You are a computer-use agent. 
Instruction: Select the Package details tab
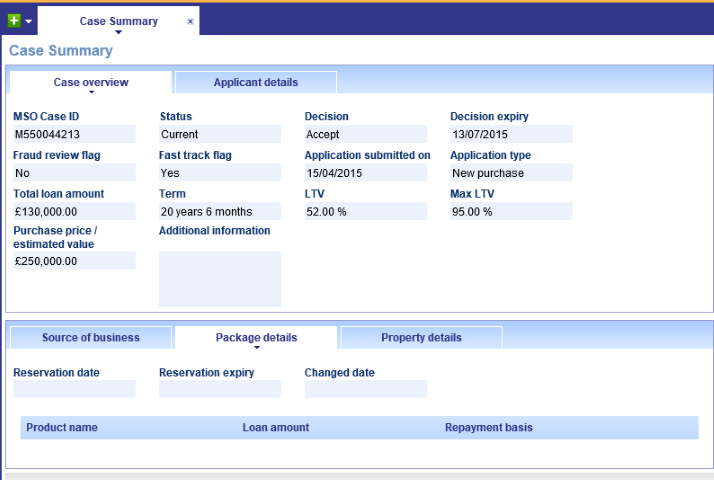point(256,337)
